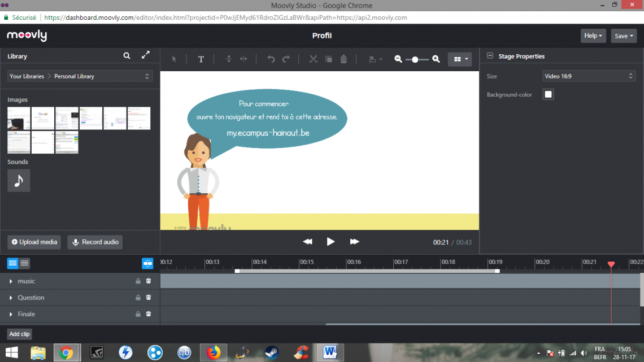Expand the Question track
The width and height of the screenshot is (644, 362).
click(11, 298)
